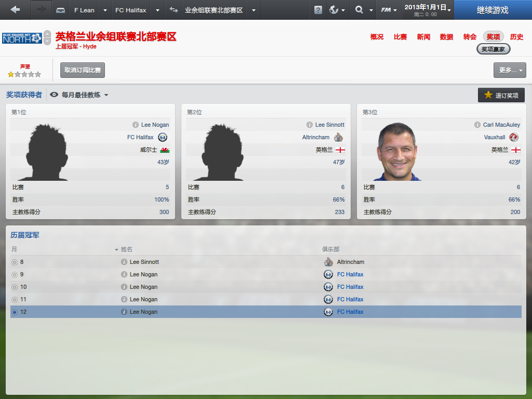Viewport: 532px width, 399px height.
Task: Expand the FC Halifax dropdown arrow in top bar
Action: tap(157, 10)
